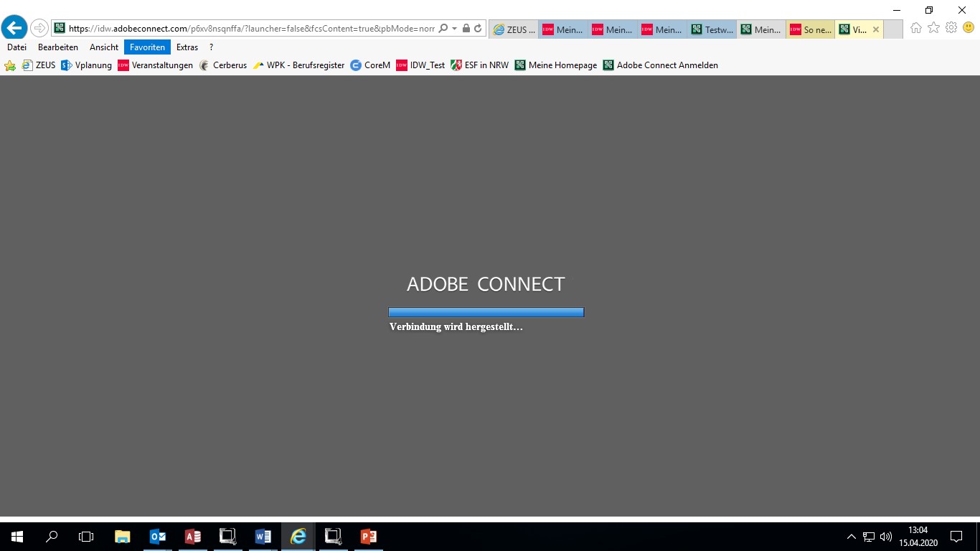Open the Extras menu

point(187,47)
